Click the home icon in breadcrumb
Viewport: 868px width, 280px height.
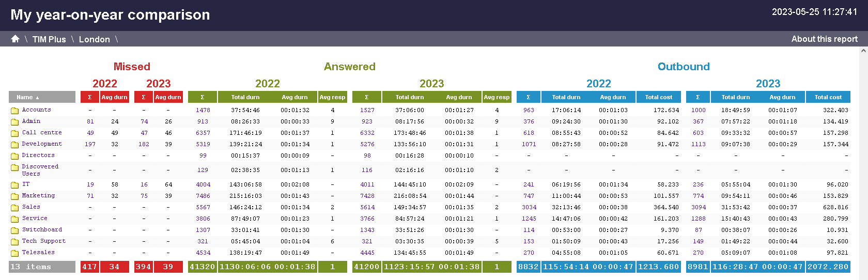click(x=15, y=39)
